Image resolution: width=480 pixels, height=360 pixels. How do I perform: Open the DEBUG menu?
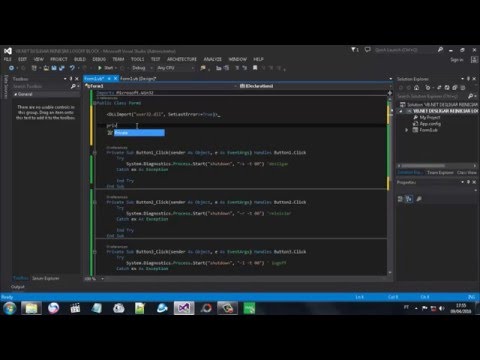tap(99, 59)
